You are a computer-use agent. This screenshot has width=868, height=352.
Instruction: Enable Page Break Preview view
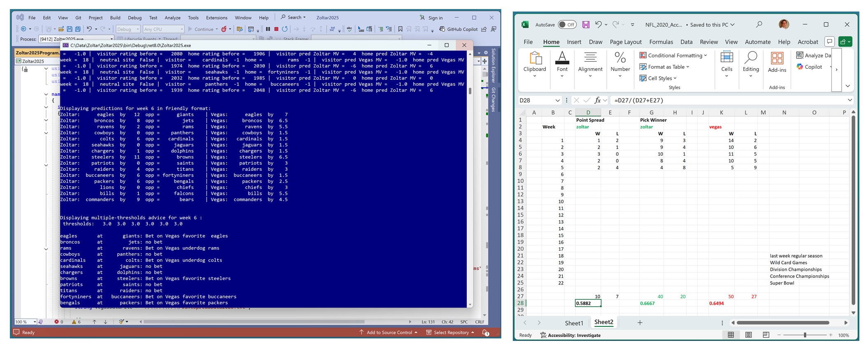pos(766,335)
